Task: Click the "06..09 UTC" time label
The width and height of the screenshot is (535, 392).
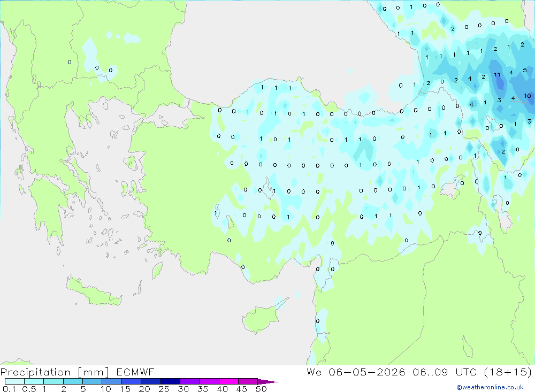Action: (x=444, y=372)
